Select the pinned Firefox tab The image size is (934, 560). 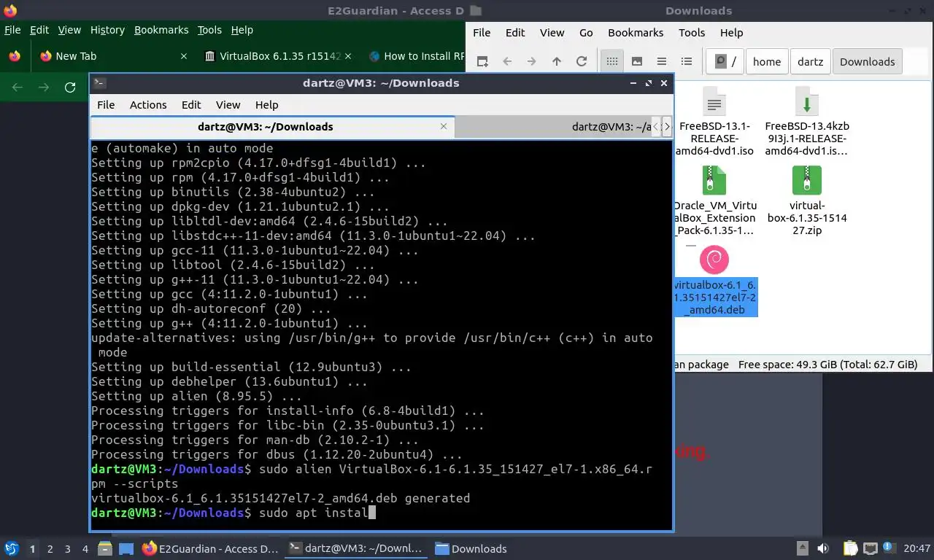pyautogui.click(x=15, y=56)
